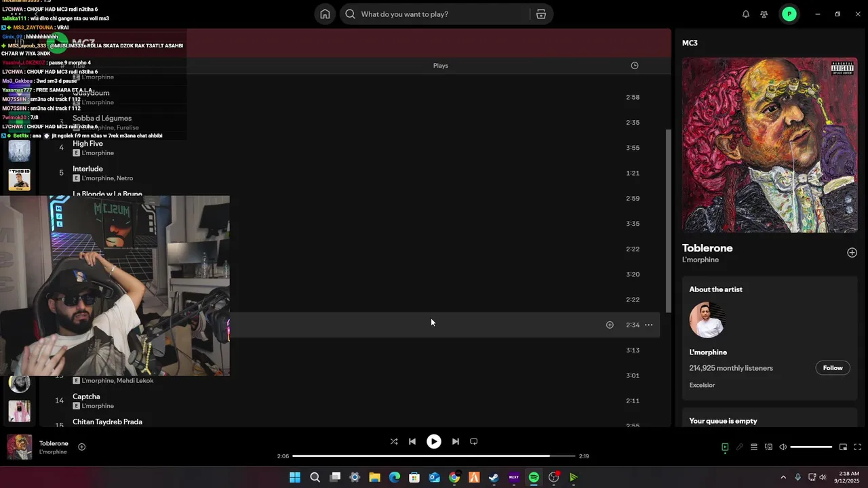Open the Browse icon in search bar
This screenshot has height=488, width=868.
541,14
